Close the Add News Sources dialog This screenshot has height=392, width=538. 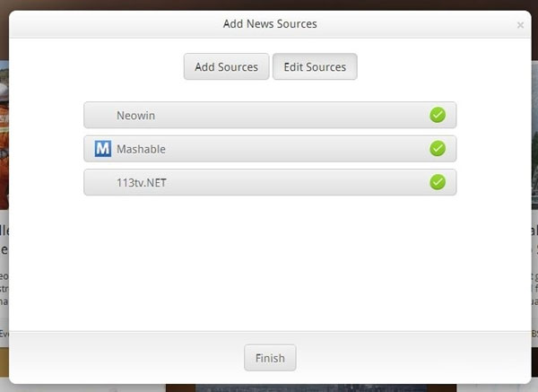[520, 25]
